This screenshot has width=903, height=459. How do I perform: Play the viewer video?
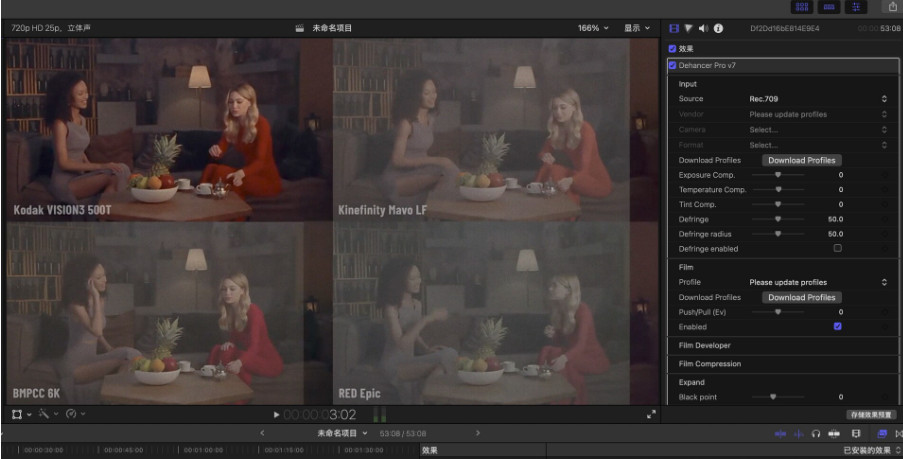click(276, 415)
